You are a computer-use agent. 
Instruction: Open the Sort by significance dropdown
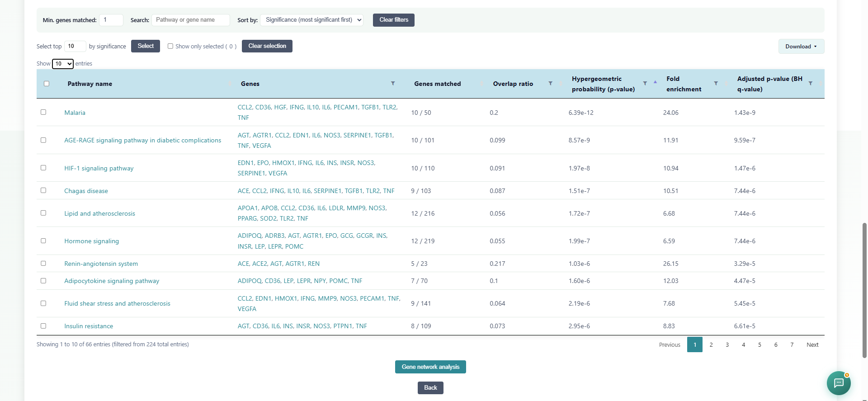[x=312, y=20]
